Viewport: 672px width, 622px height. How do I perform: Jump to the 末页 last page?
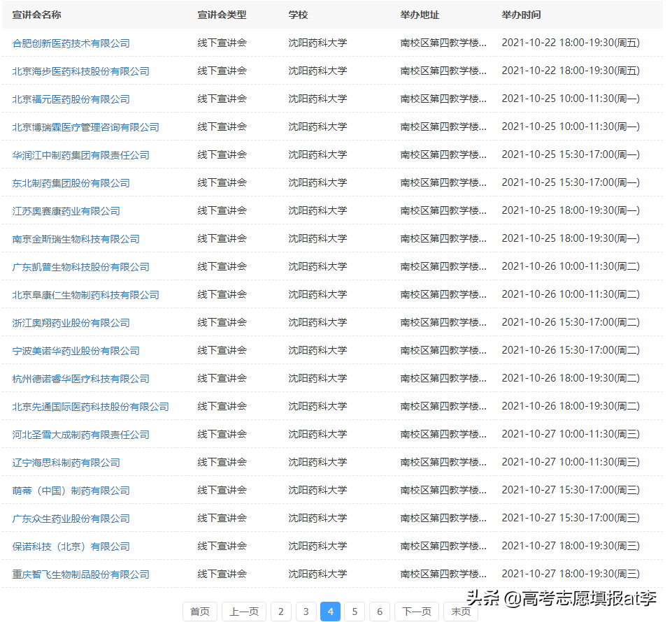click(x=460, y=611)
